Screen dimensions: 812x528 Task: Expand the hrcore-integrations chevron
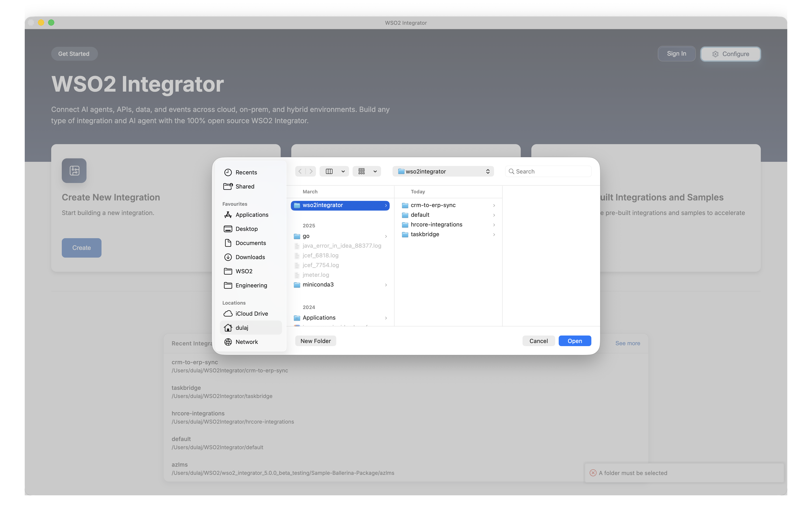(494, 225)
